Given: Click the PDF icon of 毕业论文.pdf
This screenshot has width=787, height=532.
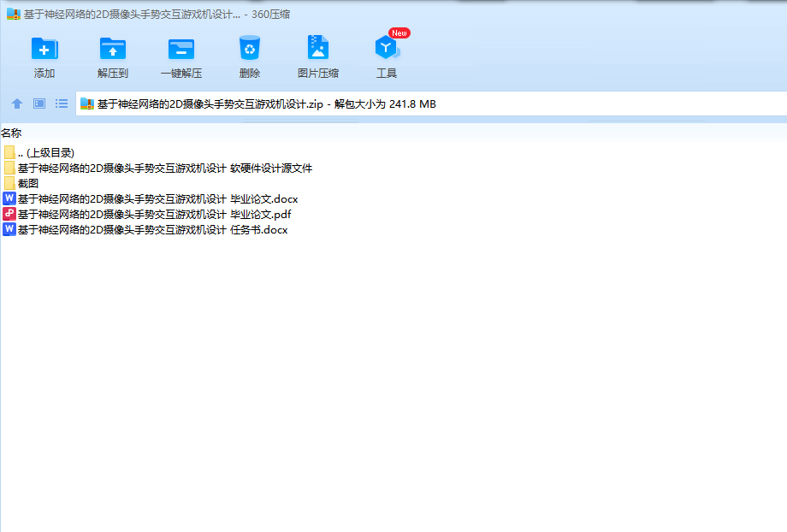Looking at the screenshot, I should pyautogui.click(x=9, y=215).
